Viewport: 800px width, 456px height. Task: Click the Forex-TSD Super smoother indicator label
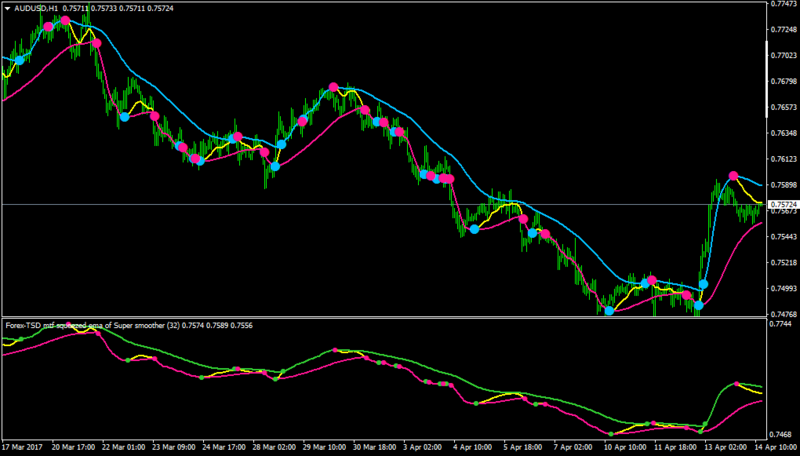click(x=92, y=325)
